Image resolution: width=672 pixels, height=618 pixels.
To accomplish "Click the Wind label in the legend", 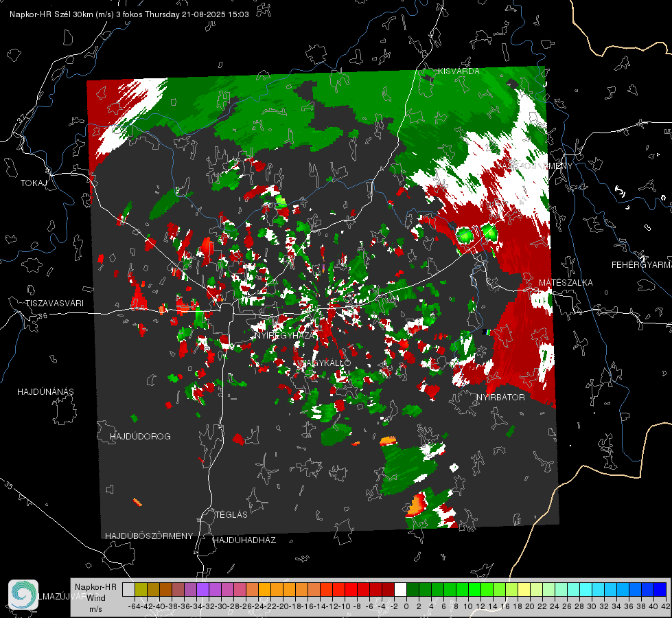I will point(96,598).
